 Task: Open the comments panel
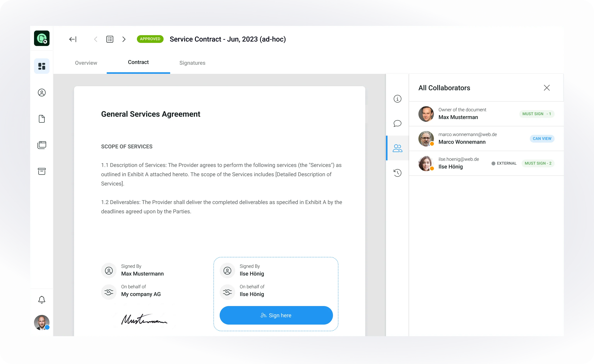[x=397, y=124]
